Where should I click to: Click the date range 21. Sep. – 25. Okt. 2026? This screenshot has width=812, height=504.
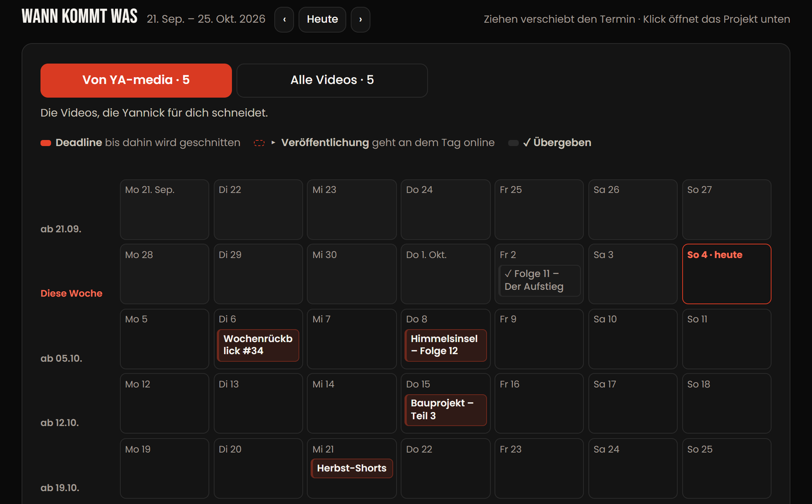pos(206,19)
